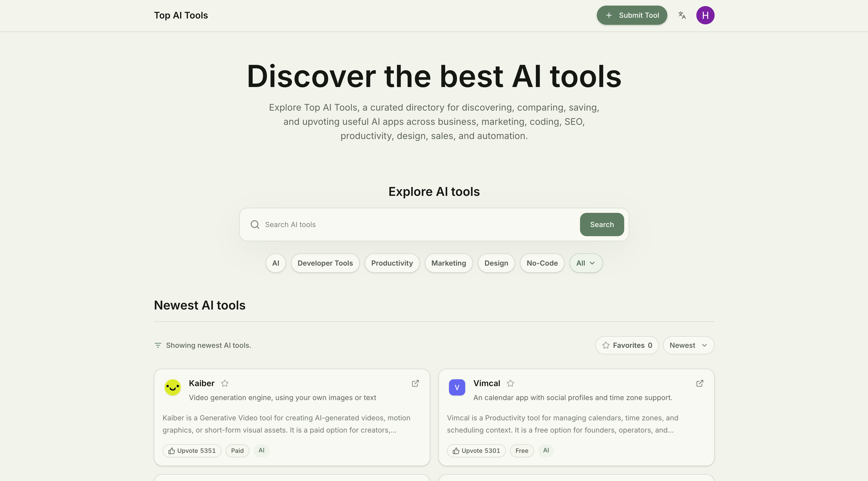The width and height of the screenshot is (868, 481).
Task: Favorite Vimcal with its star icon
Action: pyautogui.click(x=510, y=383)
